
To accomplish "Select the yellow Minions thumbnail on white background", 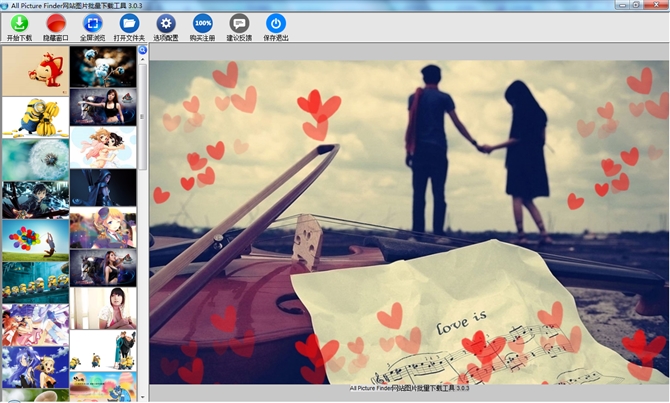I will tap(35, 113).
